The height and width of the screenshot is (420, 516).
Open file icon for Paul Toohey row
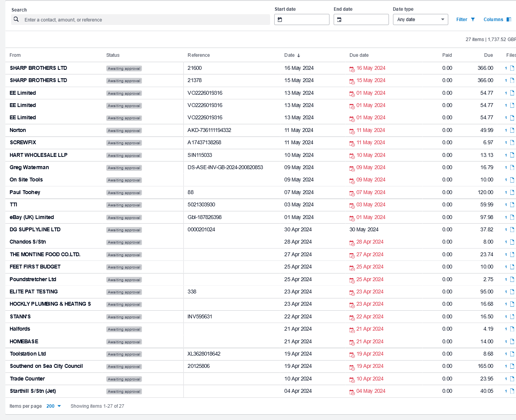pos(512,193)
